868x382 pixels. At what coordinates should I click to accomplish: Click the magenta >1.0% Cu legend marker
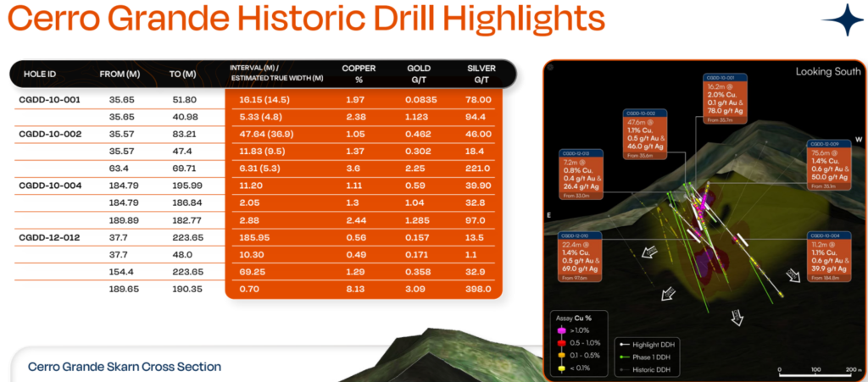pos(560,330)
